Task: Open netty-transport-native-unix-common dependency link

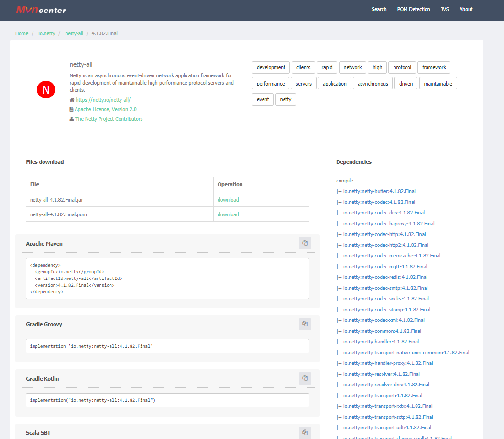Action: click(x=406, y=353)
